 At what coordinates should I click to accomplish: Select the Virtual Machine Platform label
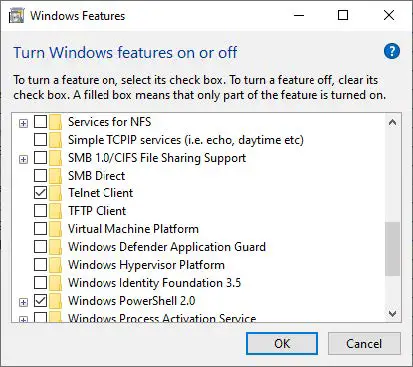[x=133, y=229]
